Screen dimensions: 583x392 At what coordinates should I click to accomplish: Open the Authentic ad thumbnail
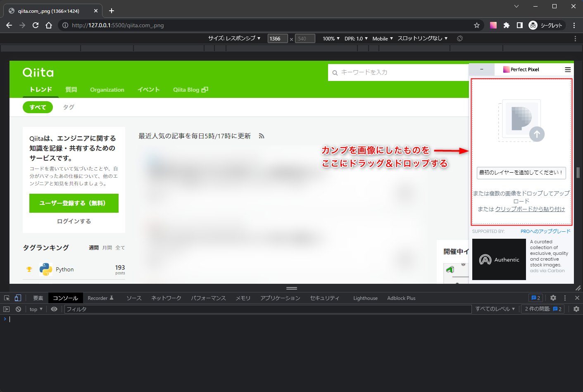[x=499, y=259]
